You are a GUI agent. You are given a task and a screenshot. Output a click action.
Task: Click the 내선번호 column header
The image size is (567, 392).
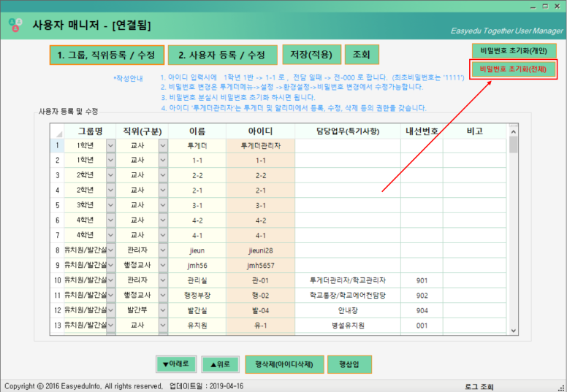(x=422, y=131)
